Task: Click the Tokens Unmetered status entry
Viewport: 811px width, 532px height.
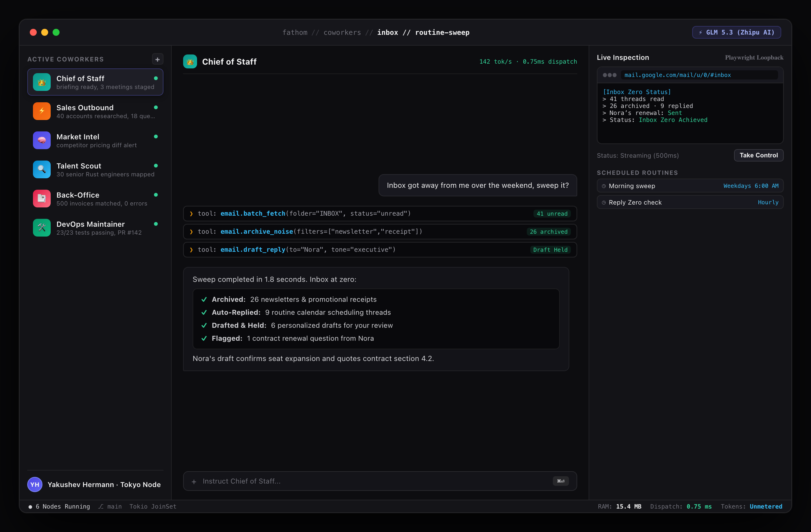Action: coord(751,506)
